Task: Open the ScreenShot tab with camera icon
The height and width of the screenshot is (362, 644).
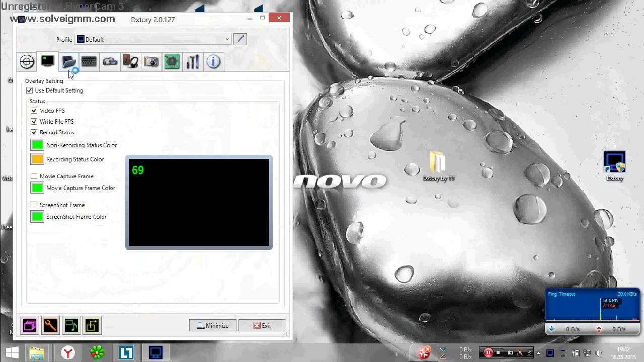Action: 151,62
